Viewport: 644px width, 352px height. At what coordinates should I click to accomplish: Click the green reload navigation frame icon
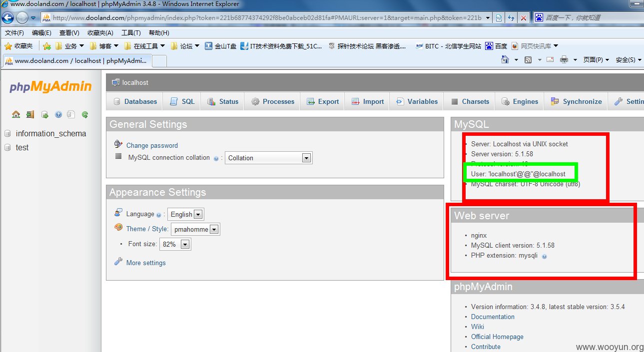pos(85,114)
